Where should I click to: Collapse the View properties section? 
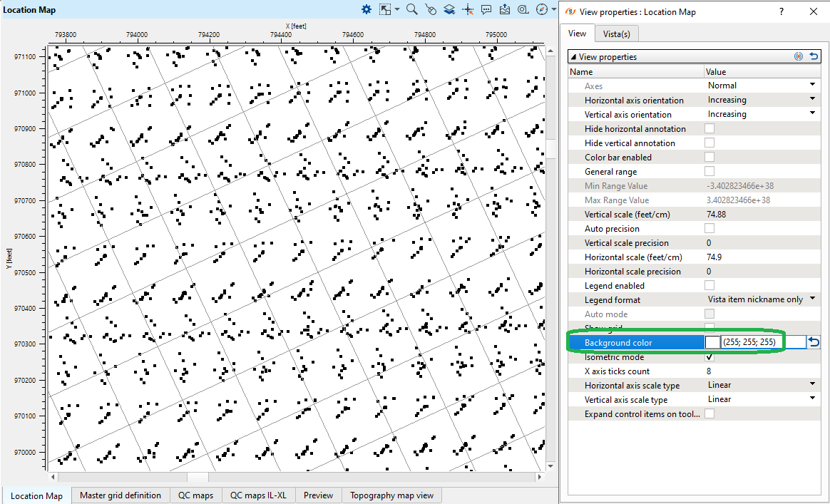point(573,57)
